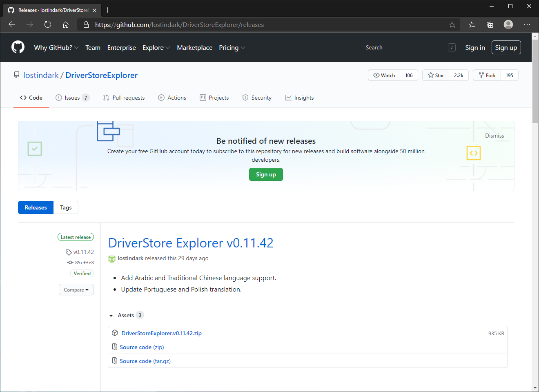This screenshot has height=392, width=539.
Task: Star the DriverStoreExplorer repository
Action: [436, 75]
